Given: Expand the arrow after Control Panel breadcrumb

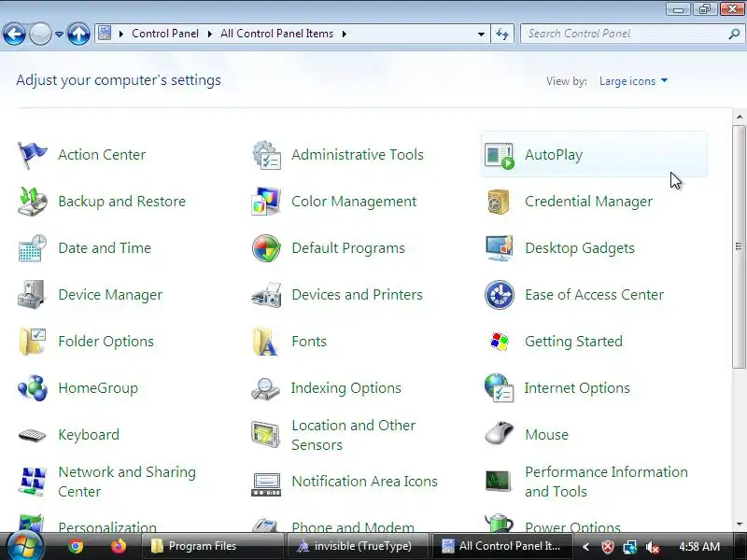Looking at the screenshot, I should pyautogui.click(x=209, y=34).
